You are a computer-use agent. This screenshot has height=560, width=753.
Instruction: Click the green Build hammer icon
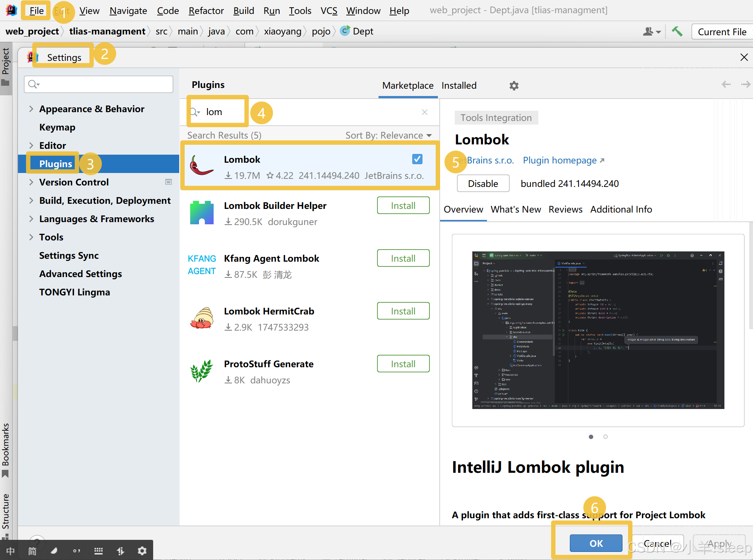click(677, 31)
